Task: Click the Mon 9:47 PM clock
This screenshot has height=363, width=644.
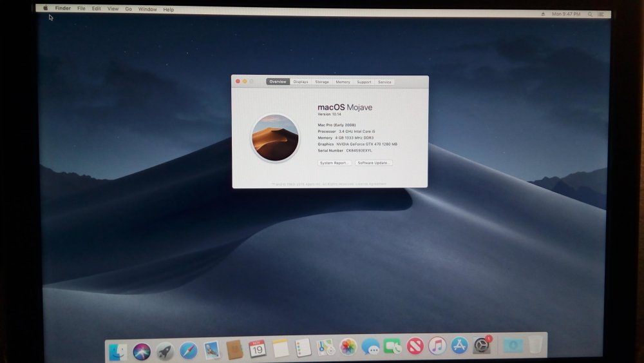Action: (566, 14)
